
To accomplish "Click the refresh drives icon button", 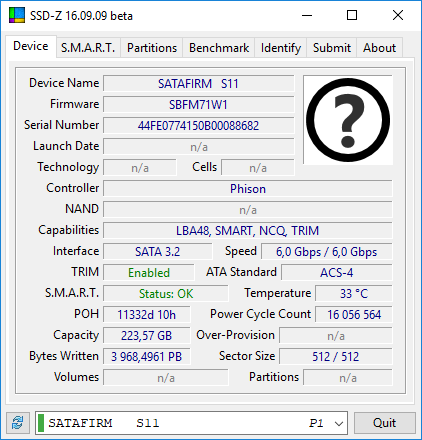I will [17, 423].
